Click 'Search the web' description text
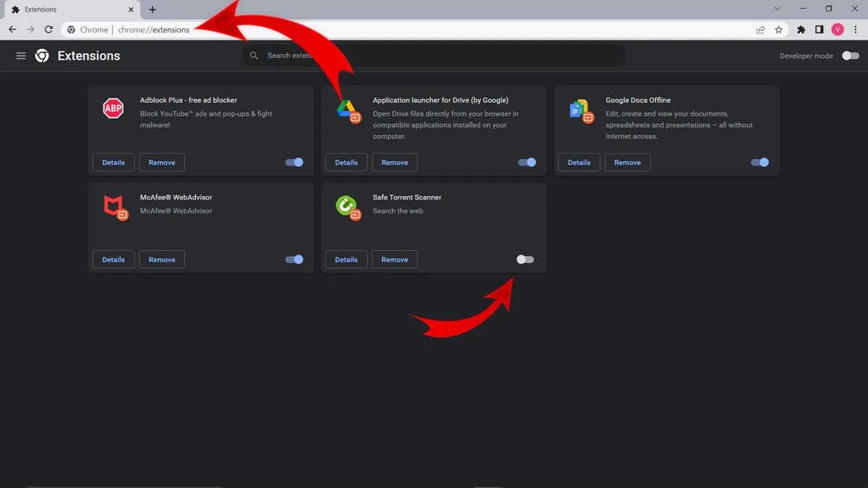Image resolution: width=868 pixels, height=488 pixels. pyautogui.click(x=398, y=211)
